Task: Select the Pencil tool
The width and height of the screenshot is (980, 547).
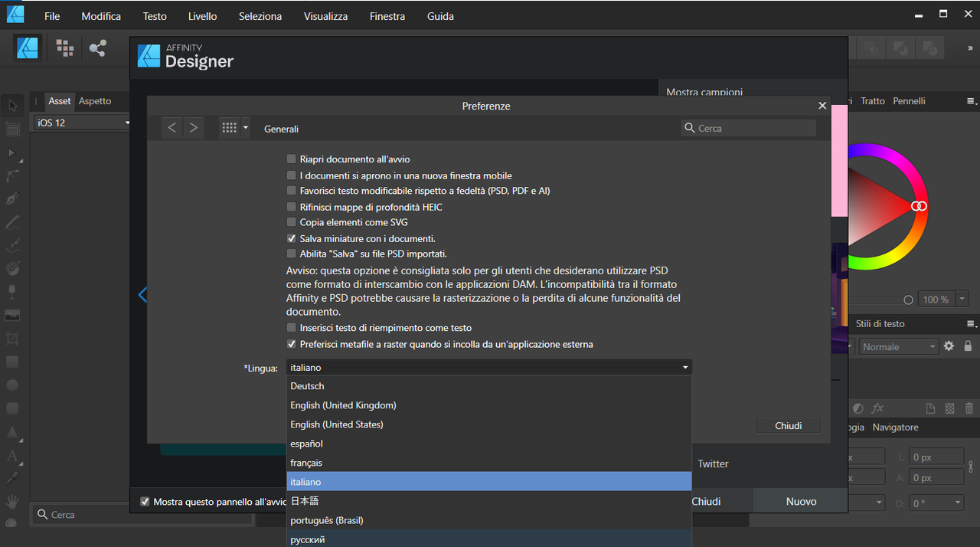Action: (12, 222)
